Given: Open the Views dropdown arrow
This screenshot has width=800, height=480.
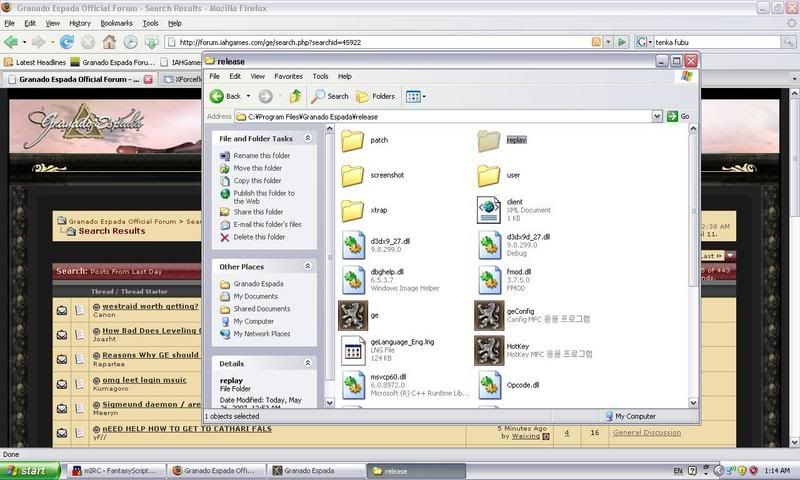Looking at the screenshot, I should tap(424, 96).
